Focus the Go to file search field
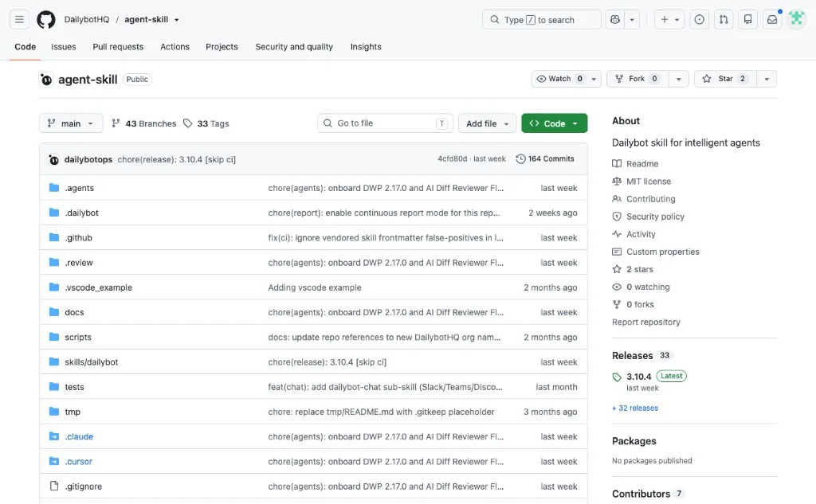This screenshot has height=504, width=816. point(385,123)
